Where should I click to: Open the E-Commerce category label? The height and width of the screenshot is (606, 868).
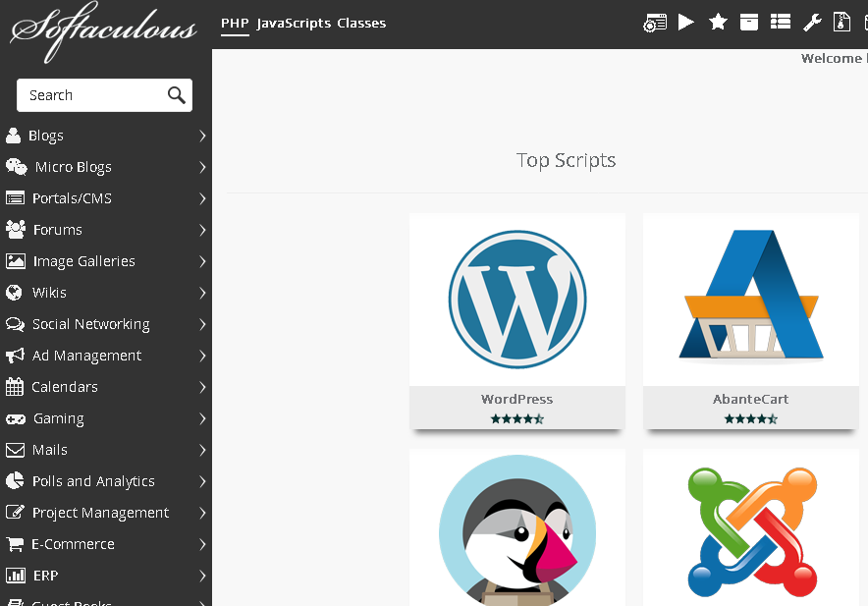point(73,544)
